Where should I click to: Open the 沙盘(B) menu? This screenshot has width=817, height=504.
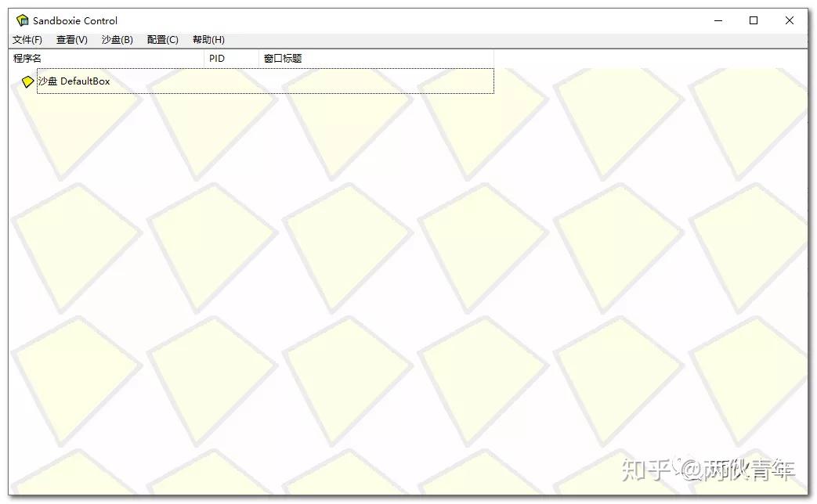click(x=115, y=39)
